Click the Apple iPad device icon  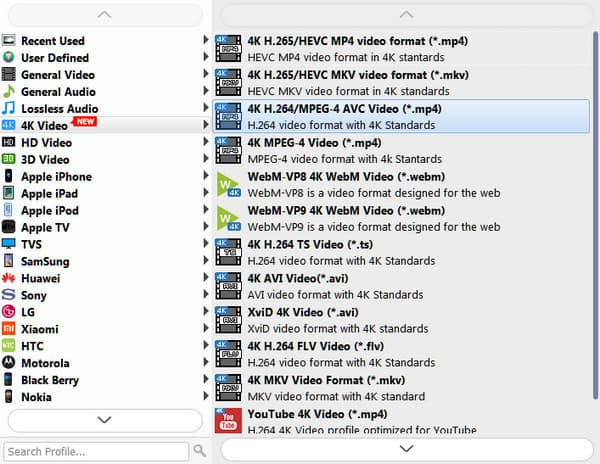click(x=8, y=193)
